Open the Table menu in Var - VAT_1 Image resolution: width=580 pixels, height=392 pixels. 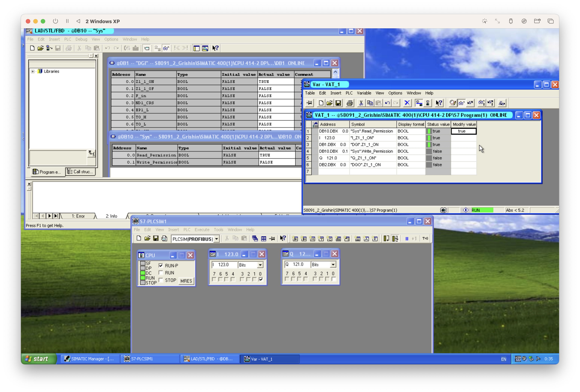[310, 93]
